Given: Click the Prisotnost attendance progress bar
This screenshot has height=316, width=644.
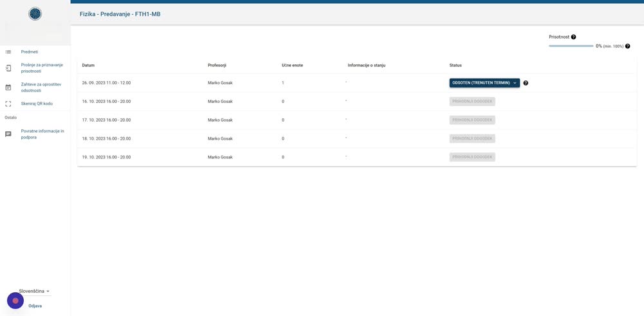Looking at the screenshot, I should (x=571, y=46).
